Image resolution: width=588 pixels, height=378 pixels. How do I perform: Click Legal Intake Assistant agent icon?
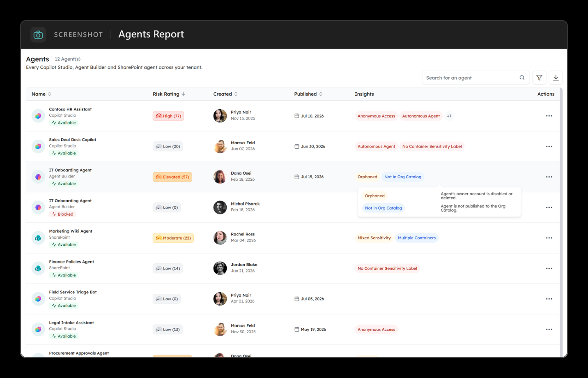point(38,329)
